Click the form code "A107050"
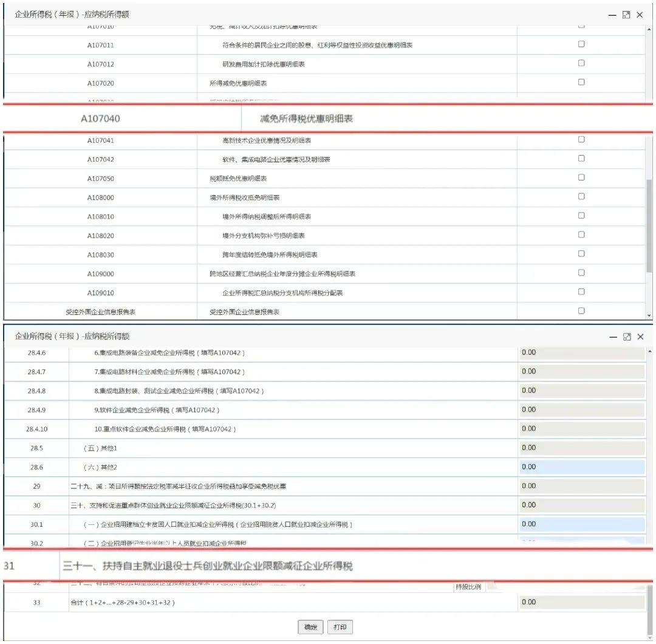The height and width of the screenshot is (644, 656). (100, 179)
